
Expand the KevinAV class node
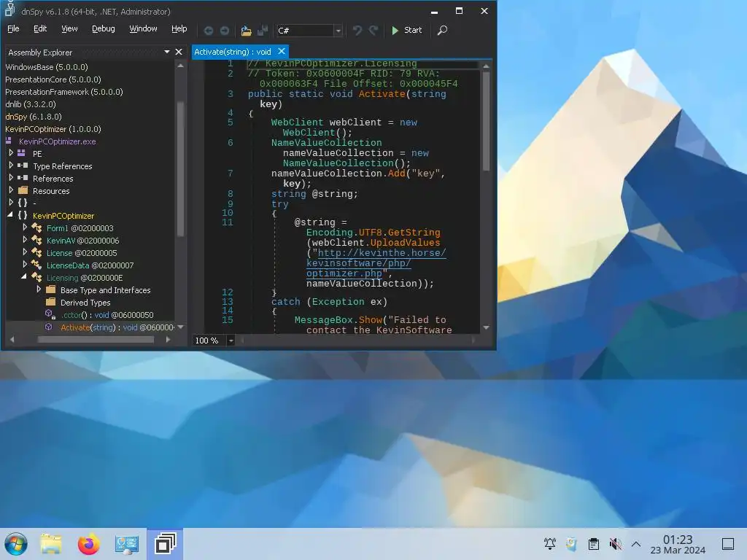pyautogui.click(x=25, y=239)
